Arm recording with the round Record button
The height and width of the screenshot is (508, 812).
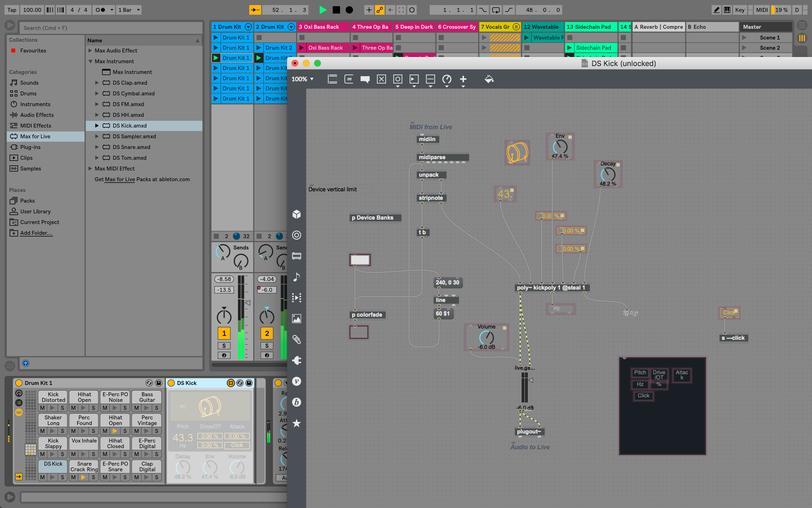point(349,9)
